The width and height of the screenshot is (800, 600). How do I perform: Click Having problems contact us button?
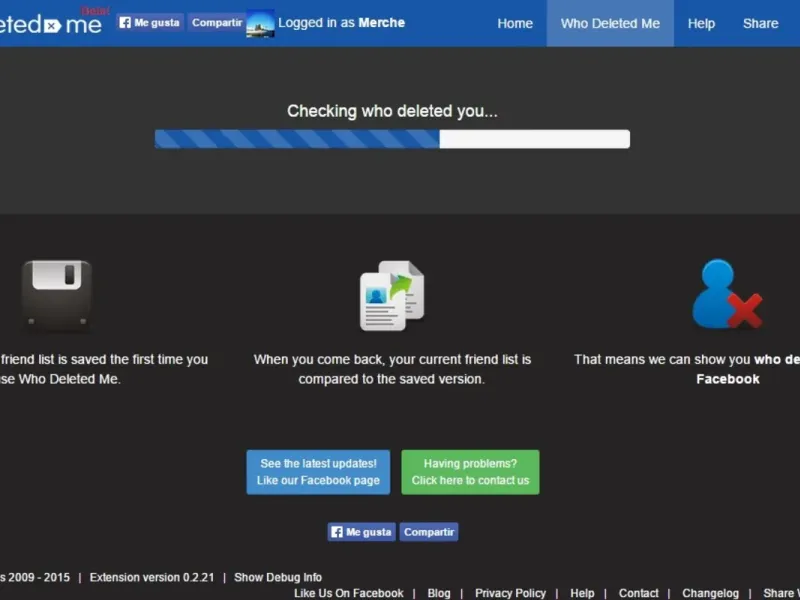(x=470, y=472)
